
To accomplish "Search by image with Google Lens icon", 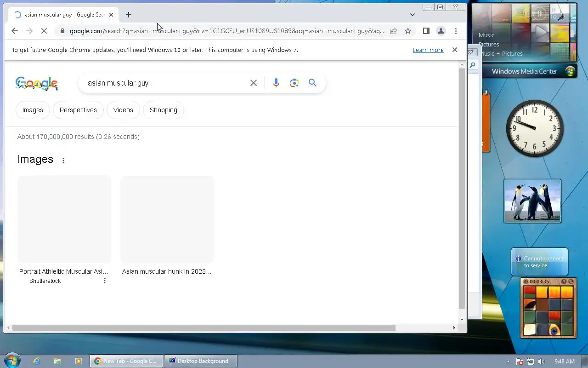I will point(294,83).
